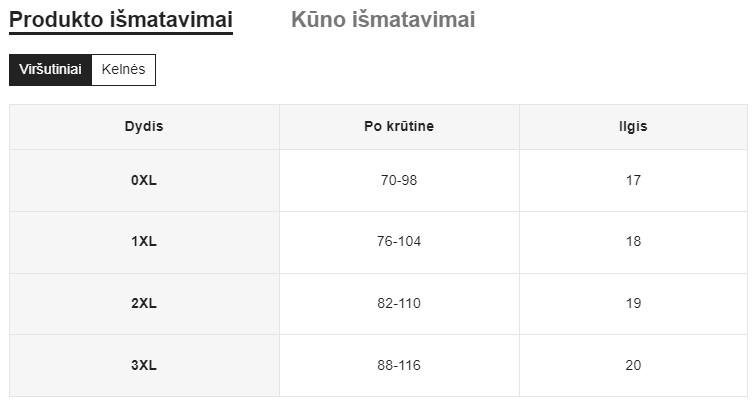Viewport: 756px width, 403px height.
Task: Click length value 19 for 2XL
Action: [633, 304]
